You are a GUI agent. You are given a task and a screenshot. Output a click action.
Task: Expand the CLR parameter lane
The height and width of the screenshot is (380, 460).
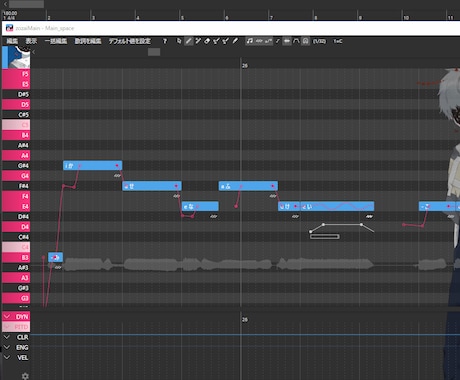click(x=7, y=337)
